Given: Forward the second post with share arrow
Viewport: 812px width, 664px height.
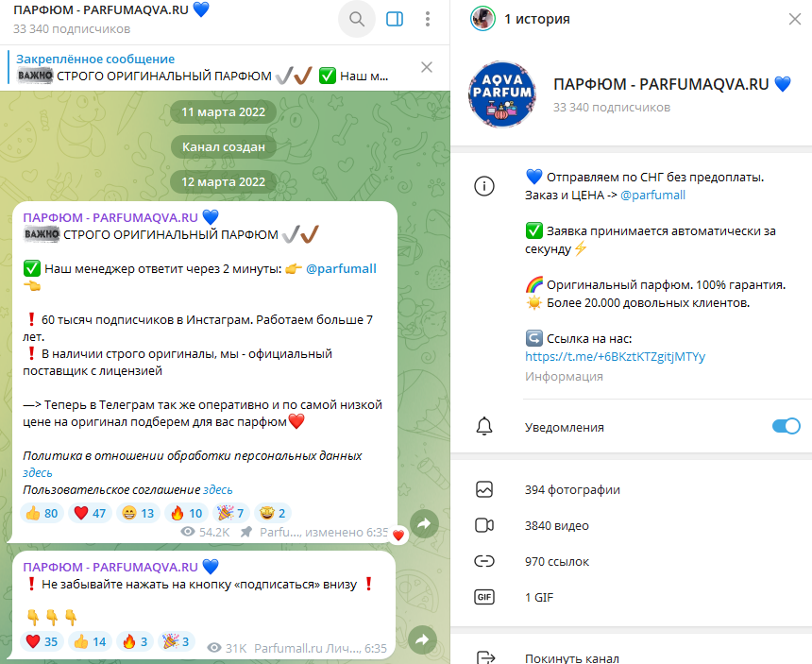Looking at the screenshot, I should pyautogui.click(x=423, y=639).
